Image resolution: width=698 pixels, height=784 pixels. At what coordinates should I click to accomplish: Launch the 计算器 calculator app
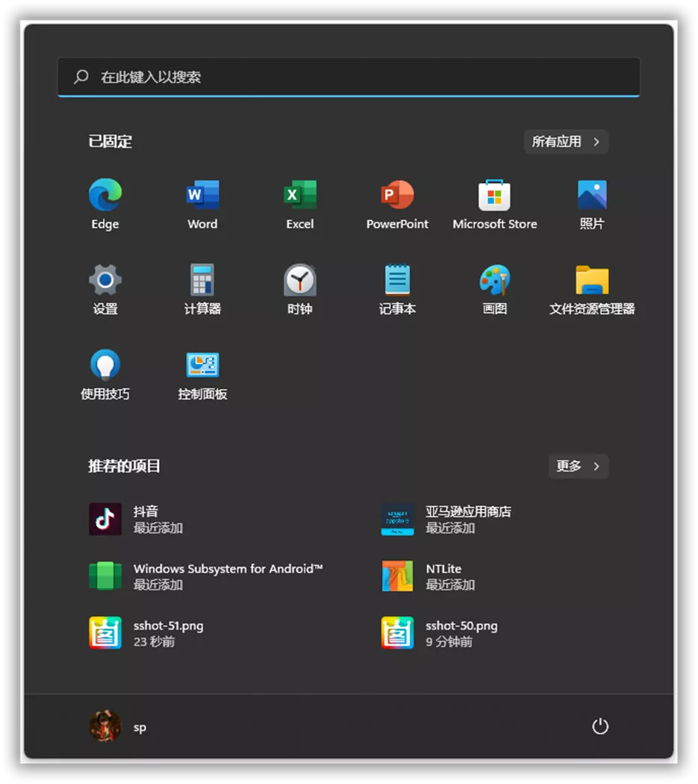[202, 280]
